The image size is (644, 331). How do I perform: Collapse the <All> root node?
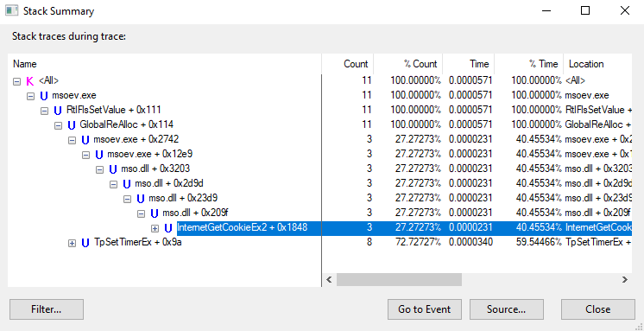tap(16, 81)
